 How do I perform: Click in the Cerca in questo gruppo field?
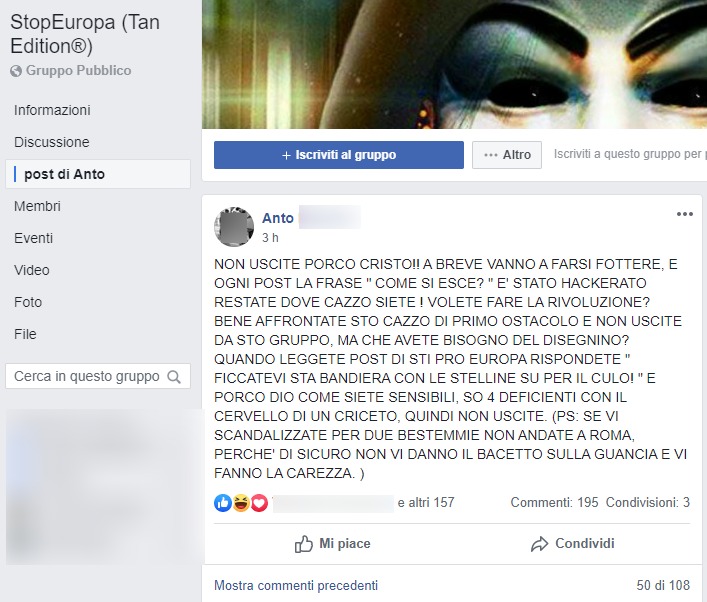coord(98,376)
